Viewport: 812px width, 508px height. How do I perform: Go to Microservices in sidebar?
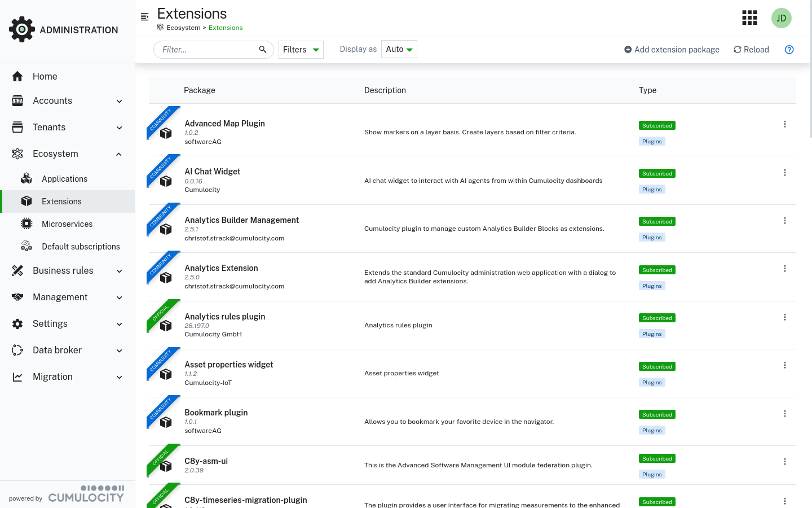[x=67, y=224]
